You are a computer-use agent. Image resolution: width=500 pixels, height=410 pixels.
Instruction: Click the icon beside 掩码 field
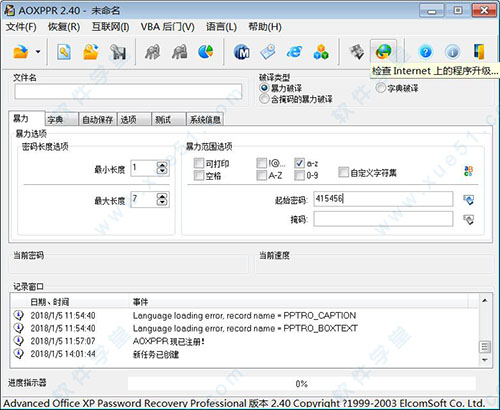(469, 220)
